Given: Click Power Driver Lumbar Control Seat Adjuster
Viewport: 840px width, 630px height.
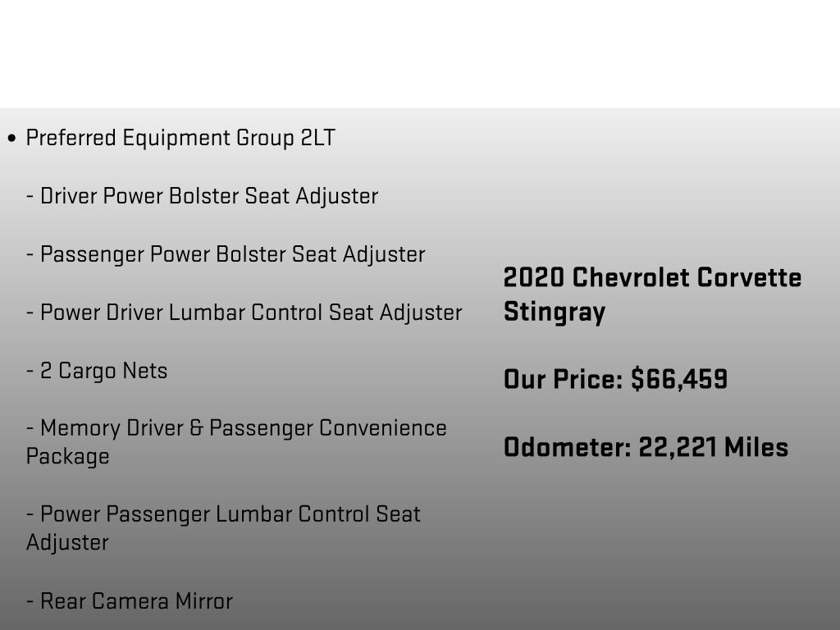Looking at the screenshot, I should 244,313.
